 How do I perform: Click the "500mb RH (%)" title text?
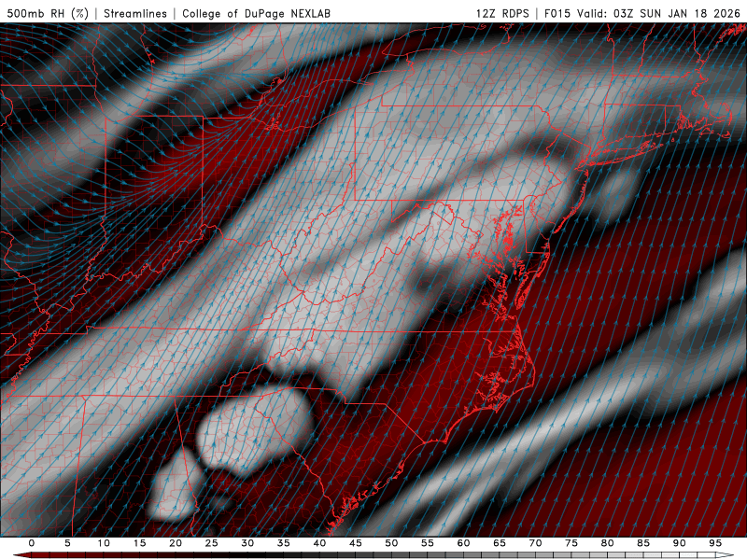click(48, 13)
